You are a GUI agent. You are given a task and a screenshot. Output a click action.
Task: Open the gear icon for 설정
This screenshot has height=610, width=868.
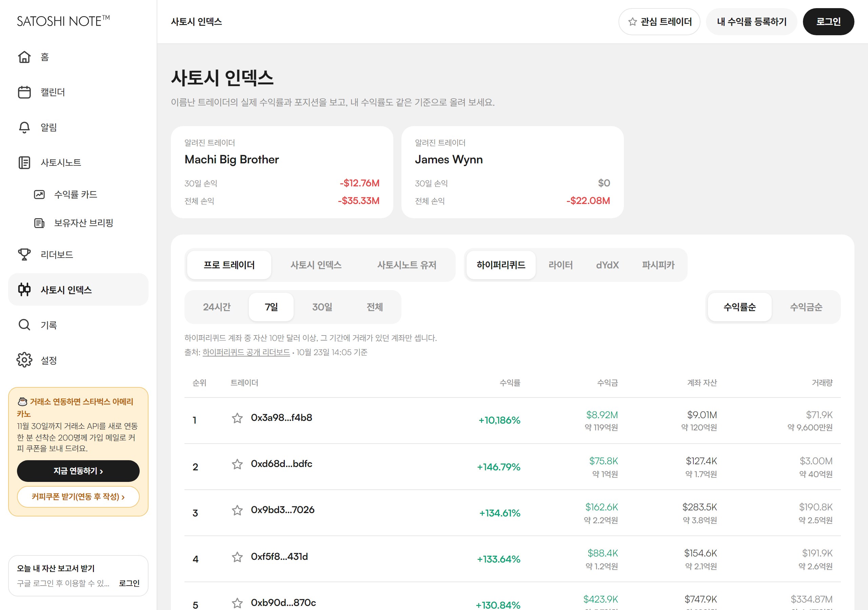click(24, 360)
